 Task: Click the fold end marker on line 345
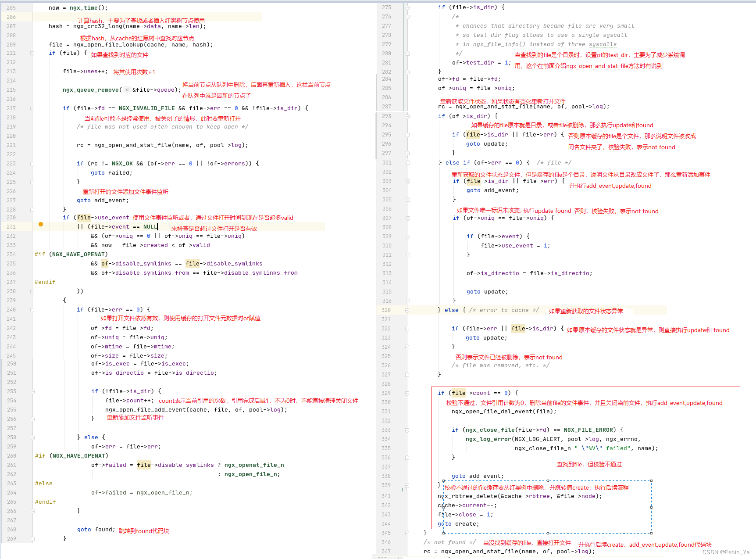(407, 533)
